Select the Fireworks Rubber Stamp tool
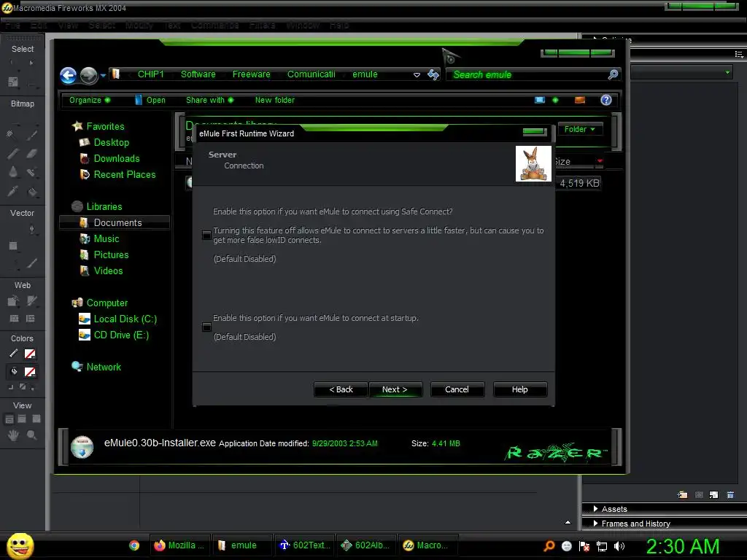 click(x=31, y=172)
